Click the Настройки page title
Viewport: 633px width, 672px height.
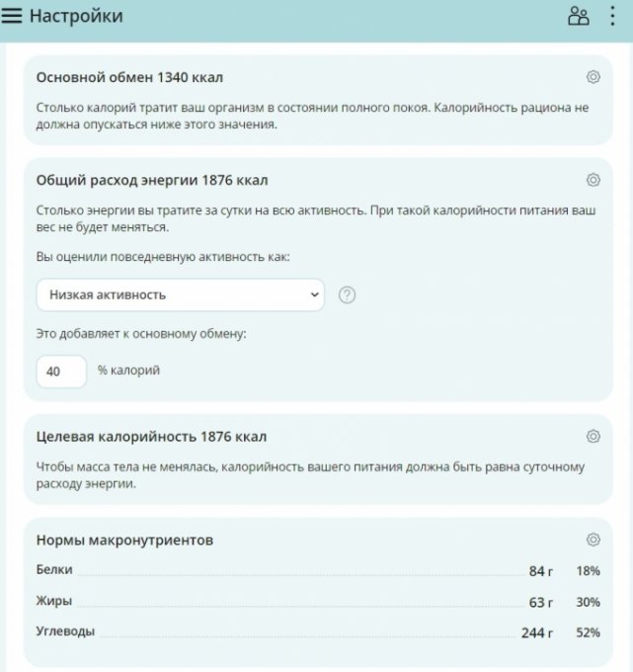tap(76, 17)
